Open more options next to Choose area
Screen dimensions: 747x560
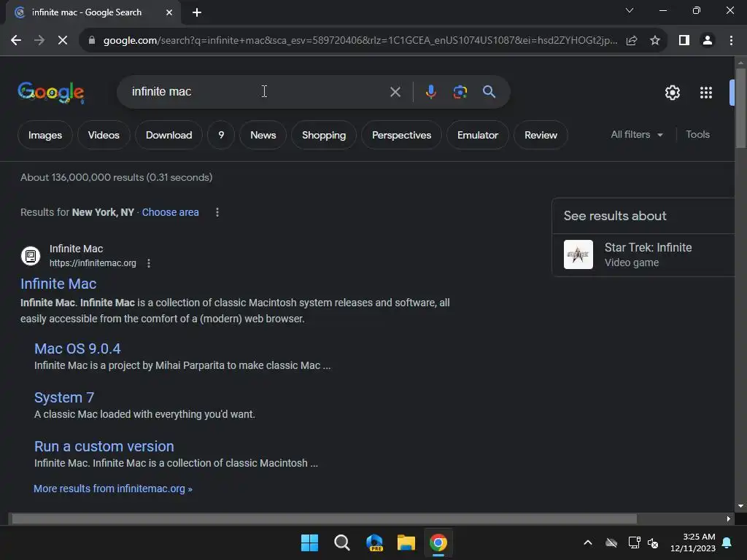[217, 212]
